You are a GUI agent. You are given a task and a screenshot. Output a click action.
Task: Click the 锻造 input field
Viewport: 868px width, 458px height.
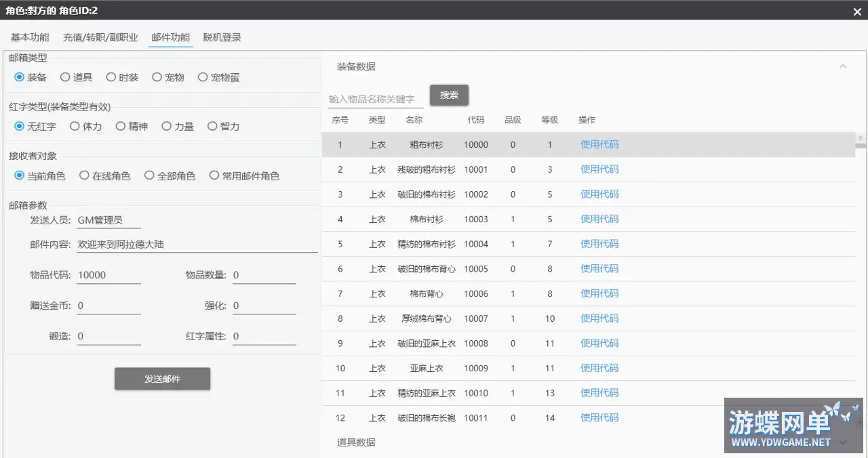click(109, 336)
